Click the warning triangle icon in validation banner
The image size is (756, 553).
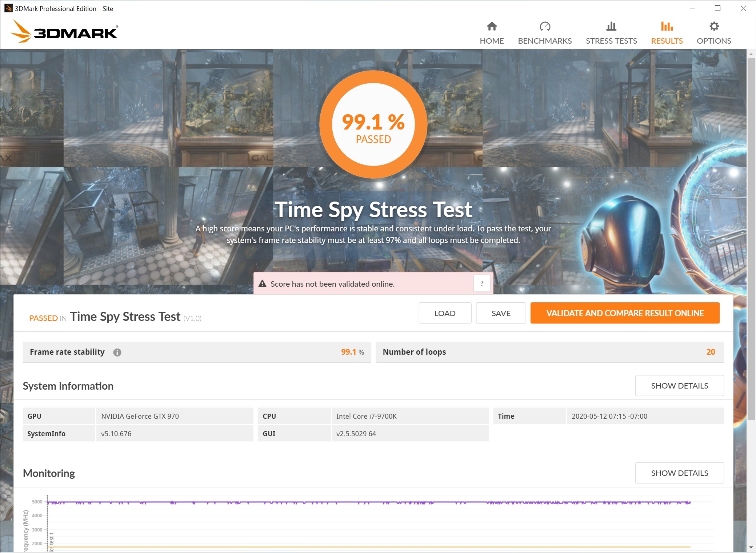point(262,284)
